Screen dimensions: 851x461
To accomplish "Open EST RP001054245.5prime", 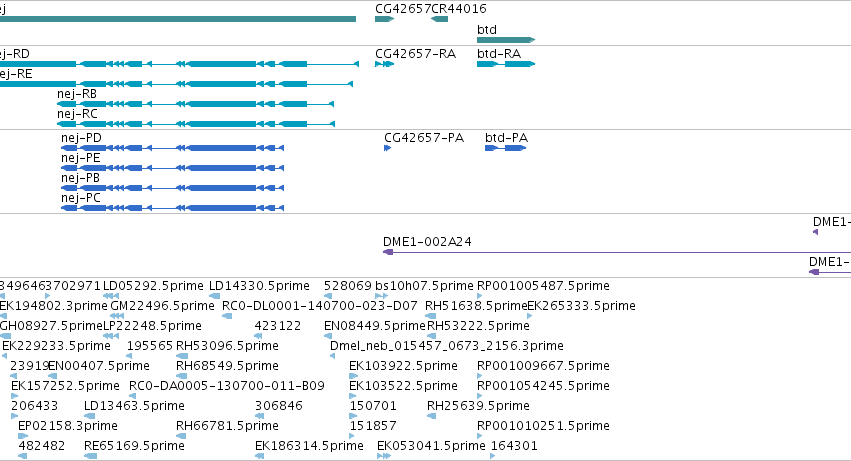I will coord(543,386).
